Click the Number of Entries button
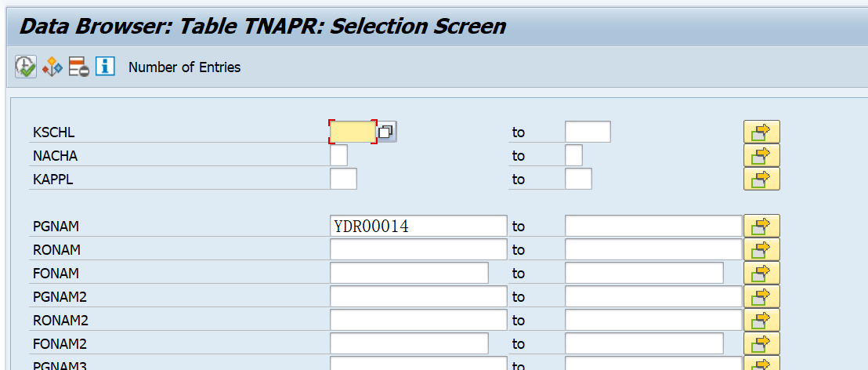 (x=184, y=67)
